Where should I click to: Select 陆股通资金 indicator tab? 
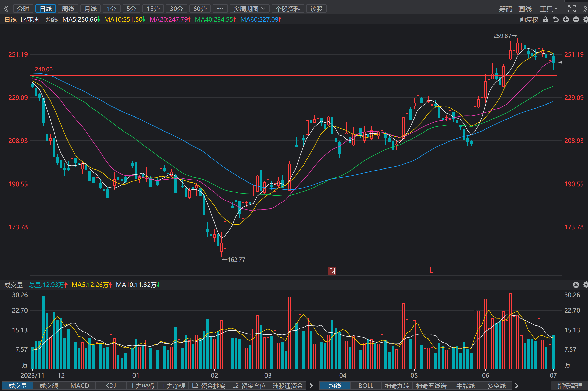click(x=288, y=386)
